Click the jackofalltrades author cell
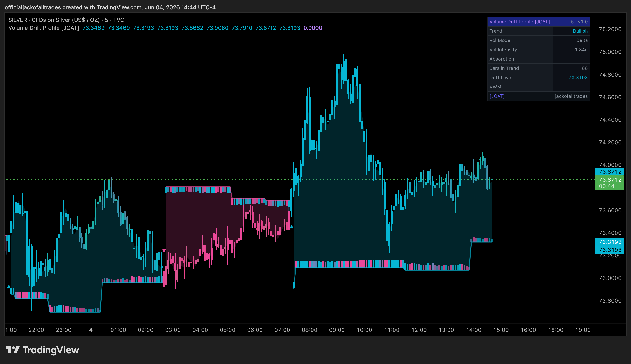 point(571,96)
